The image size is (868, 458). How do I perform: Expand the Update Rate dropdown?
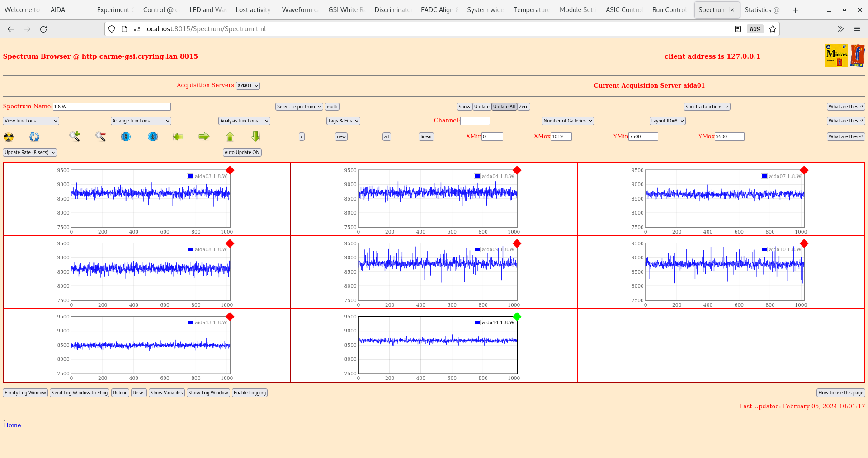point(30,153)
